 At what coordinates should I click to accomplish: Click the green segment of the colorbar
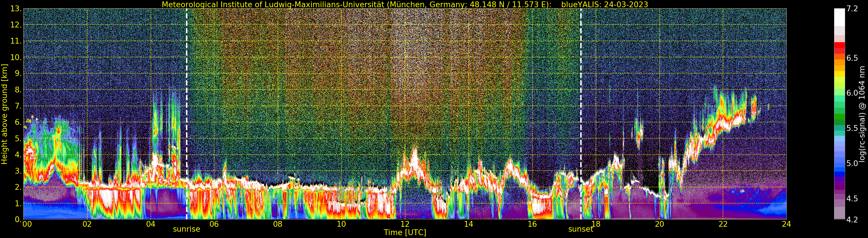tap(839, 117)
